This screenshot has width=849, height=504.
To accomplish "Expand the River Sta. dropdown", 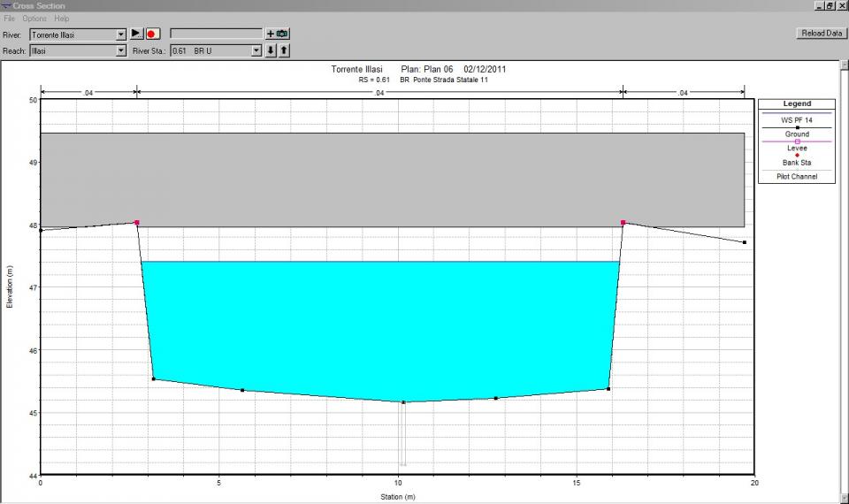I will pos(256,51).
